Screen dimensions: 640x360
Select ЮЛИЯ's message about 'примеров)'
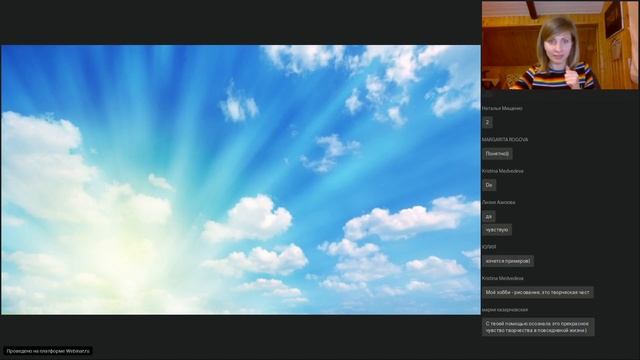tap(508, 261)
